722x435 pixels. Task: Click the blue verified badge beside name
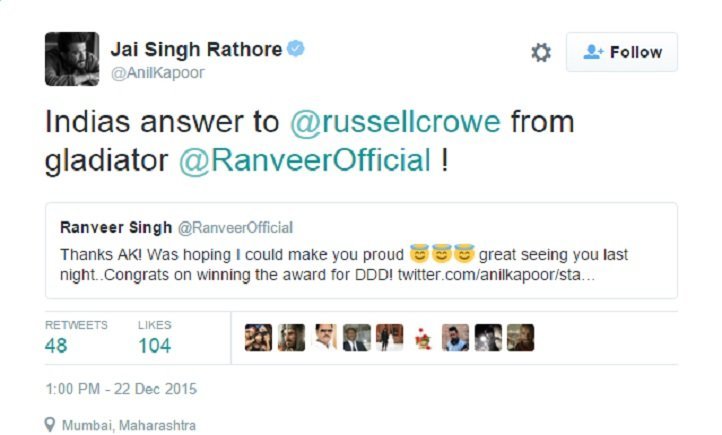pos(296,48)
